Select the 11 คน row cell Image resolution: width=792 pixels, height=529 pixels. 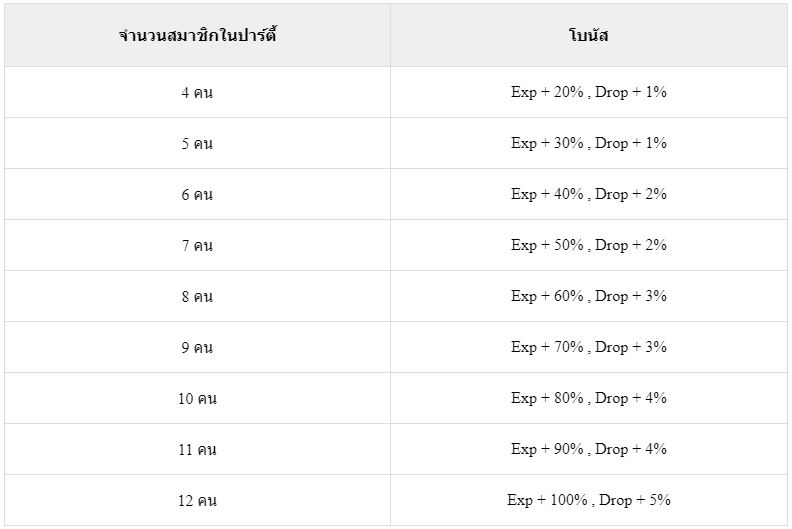click(197, 450)
